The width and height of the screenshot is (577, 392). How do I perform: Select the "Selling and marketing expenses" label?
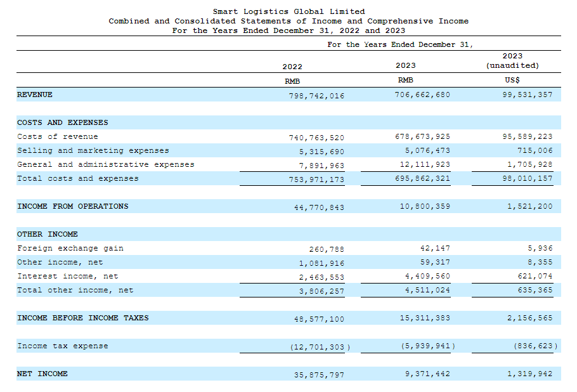click(x=93, y=150)
